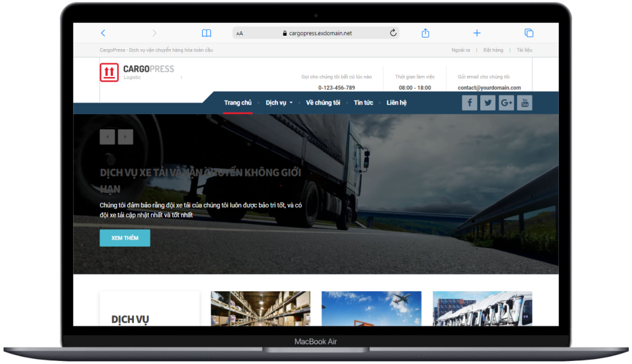632x364 pixels.
Task: Add a new tab with the plus icon
Action: click(477, 33)
